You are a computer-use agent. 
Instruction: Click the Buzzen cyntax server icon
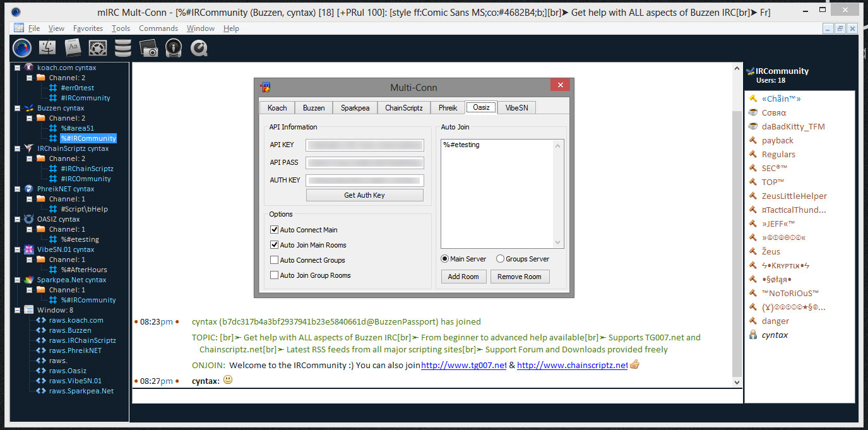point(29,108)
